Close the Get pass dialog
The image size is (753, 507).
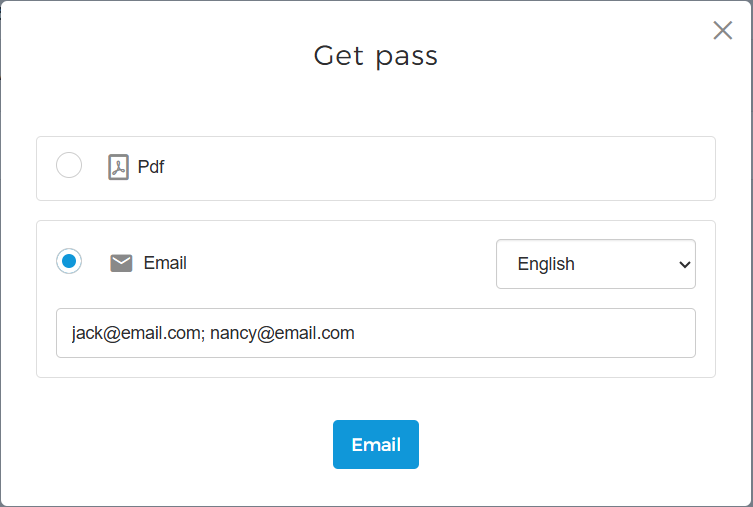click(722, 30)
